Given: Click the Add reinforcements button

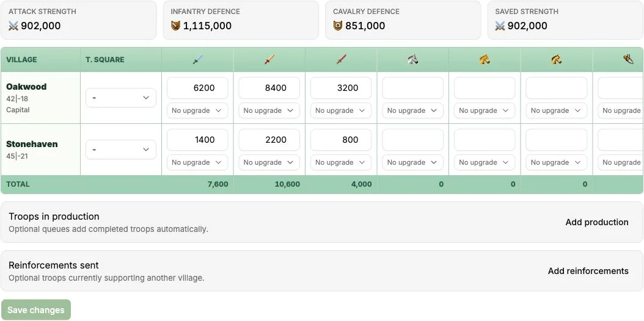Looking at the screenshot, I should pyautogui.click(x=588, y=271).
